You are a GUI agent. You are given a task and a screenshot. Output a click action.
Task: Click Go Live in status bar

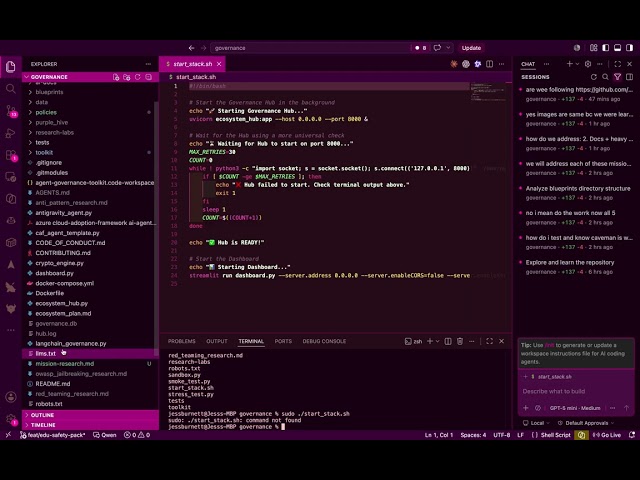[606, 435]
